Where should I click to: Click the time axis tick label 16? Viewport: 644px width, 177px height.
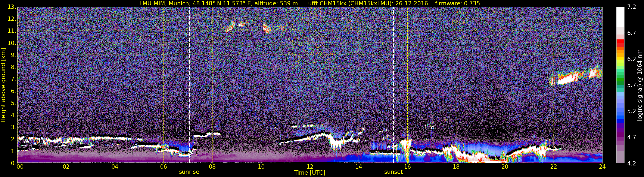coord(407,167)
